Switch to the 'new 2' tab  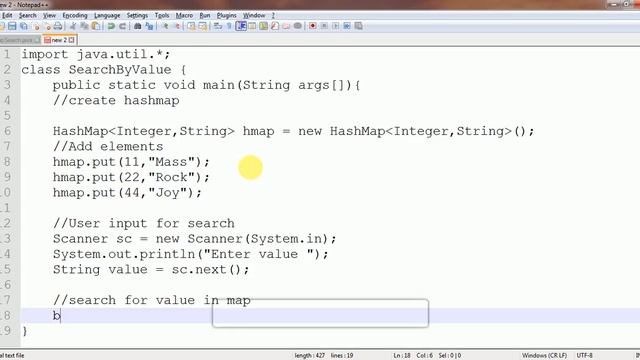(59, 40)
